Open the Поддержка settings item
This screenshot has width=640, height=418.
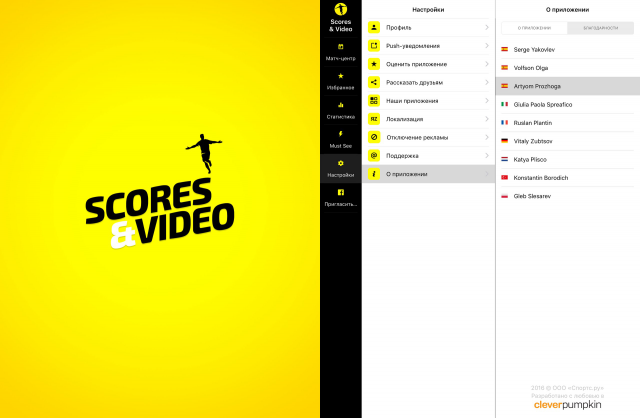click(429, 156)
